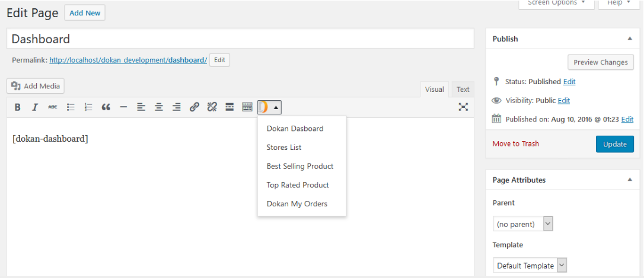Collapse the Page Attributes panel
Image resolution: width=644 pixels, height=278 pixels.
(630, 180)
